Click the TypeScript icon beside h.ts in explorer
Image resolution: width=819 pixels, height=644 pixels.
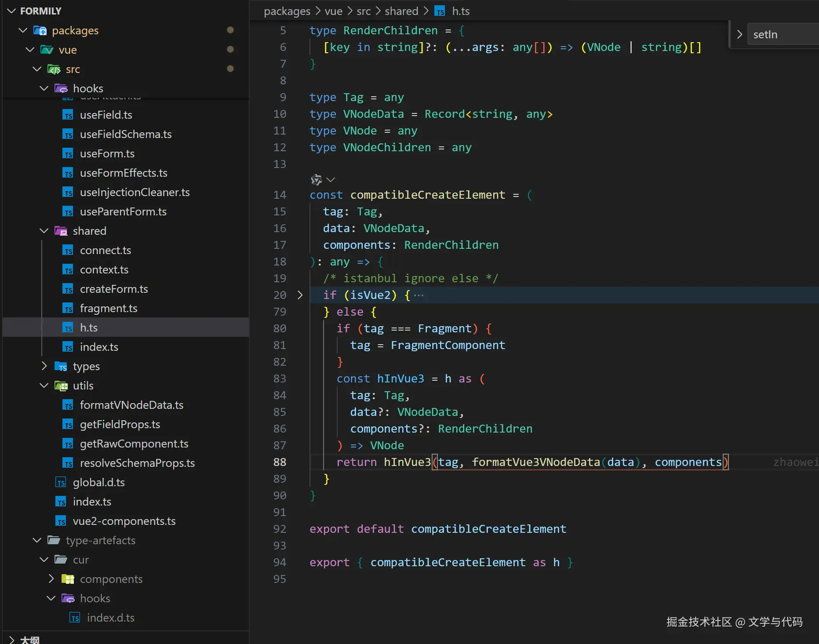click(x=68, y=327)
